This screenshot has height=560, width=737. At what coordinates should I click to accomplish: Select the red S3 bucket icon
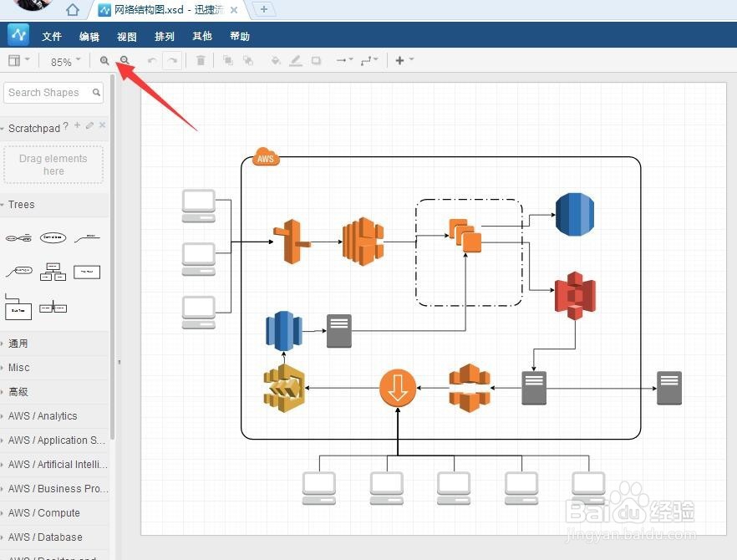point(575,295)
